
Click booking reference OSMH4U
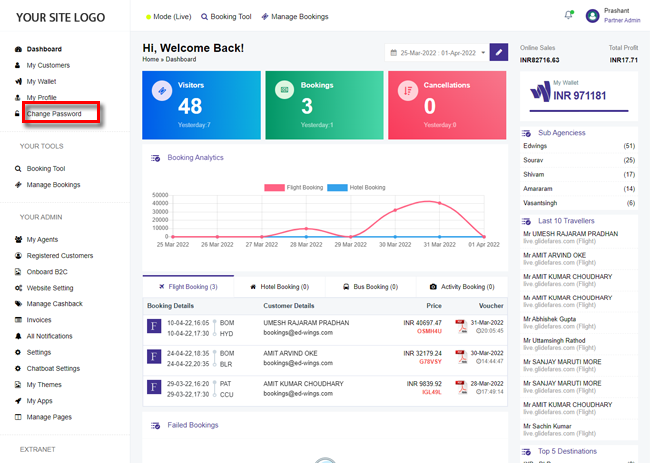(x=429, y=331)
